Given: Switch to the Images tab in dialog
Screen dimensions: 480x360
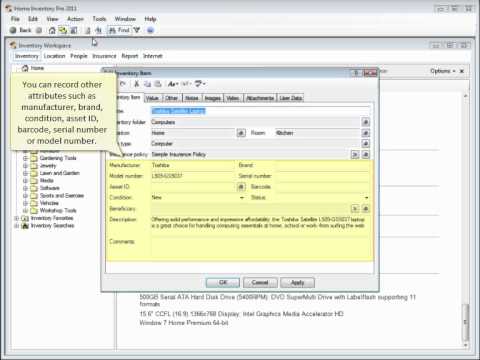Looking at the screenshot, I should click(213, 98).
